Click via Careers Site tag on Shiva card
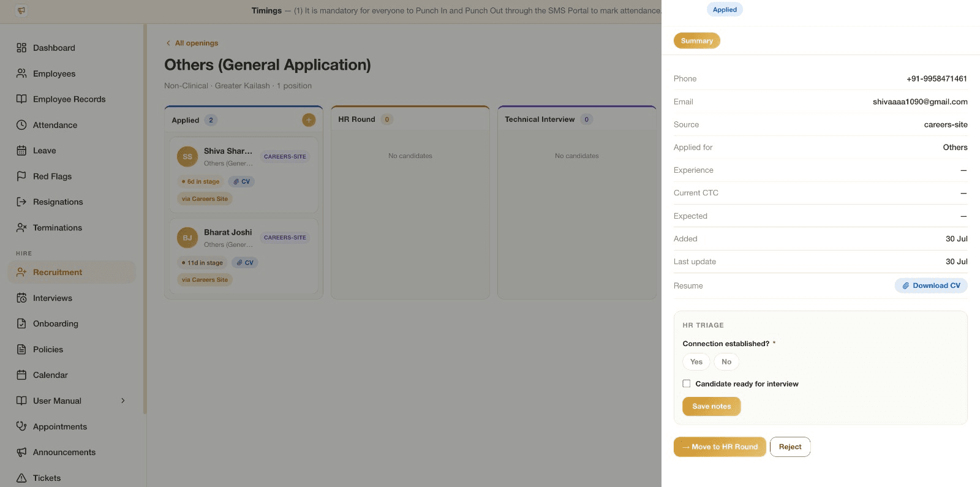 [x=205, y=198]
